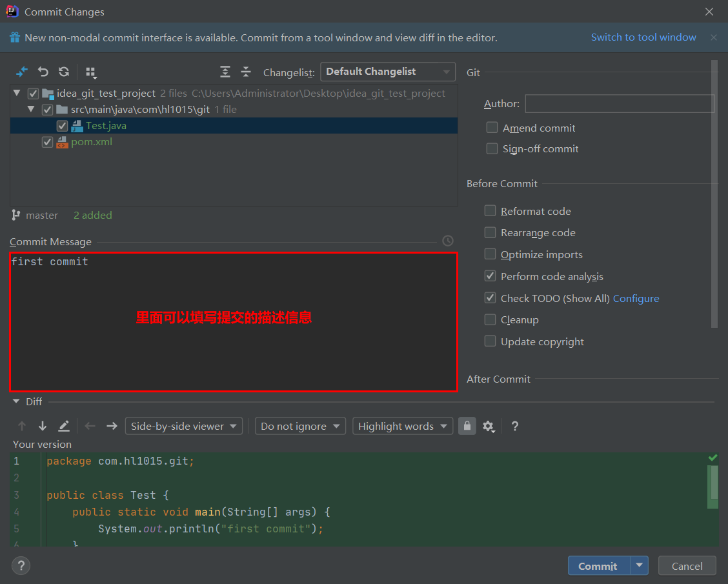Click the Show Diff icon in toolbar
Viewport: 728px width, 584px height.
tap(22, 72)
